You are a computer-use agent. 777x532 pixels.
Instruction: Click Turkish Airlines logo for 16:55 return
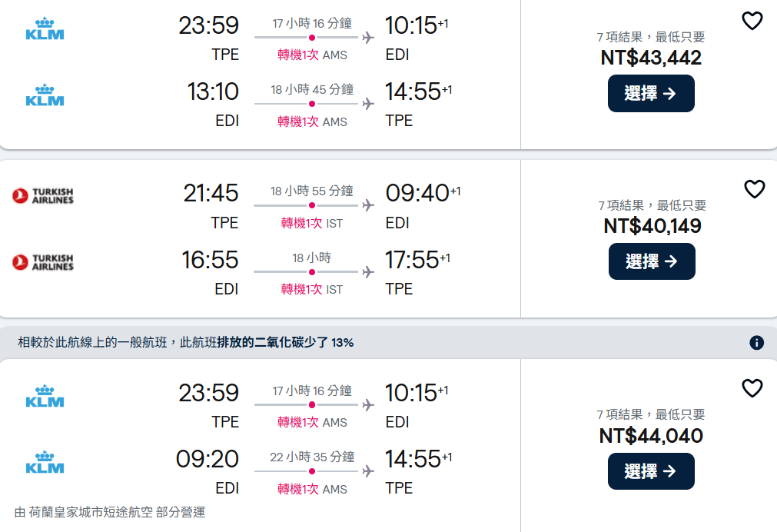point(43,262)
